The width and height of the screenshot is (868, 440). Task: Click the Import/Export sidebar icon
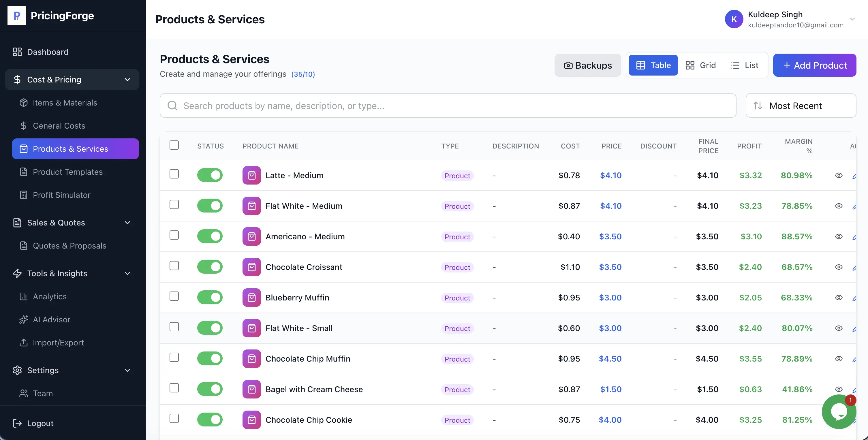pos(23,343)
